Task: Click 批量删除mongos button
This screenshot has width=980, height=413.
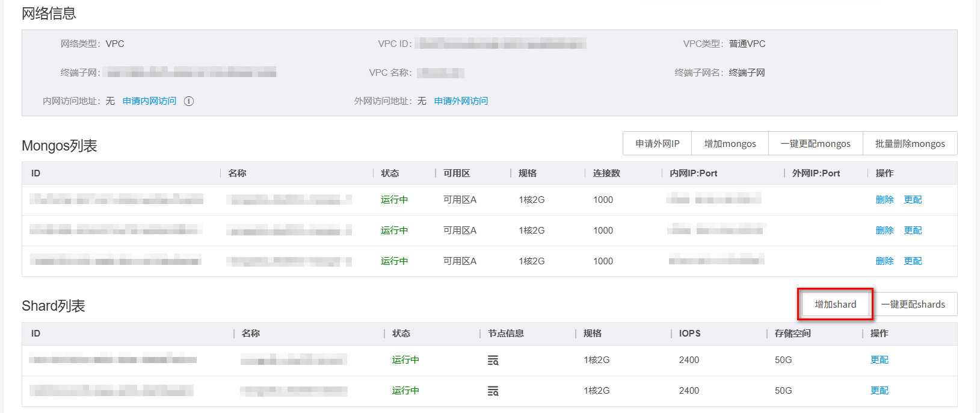Action: [x=910, y=144]
